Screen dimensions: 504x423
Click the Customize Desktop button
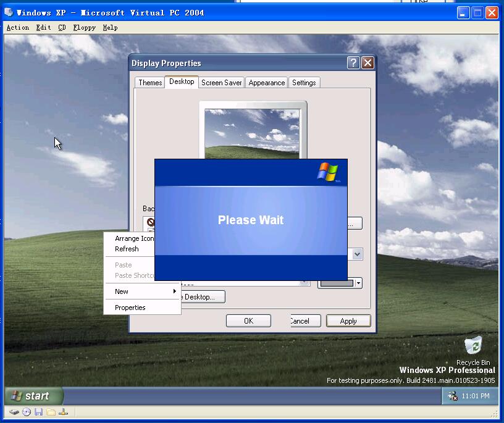pyautogui.click(x=203, y=296)
